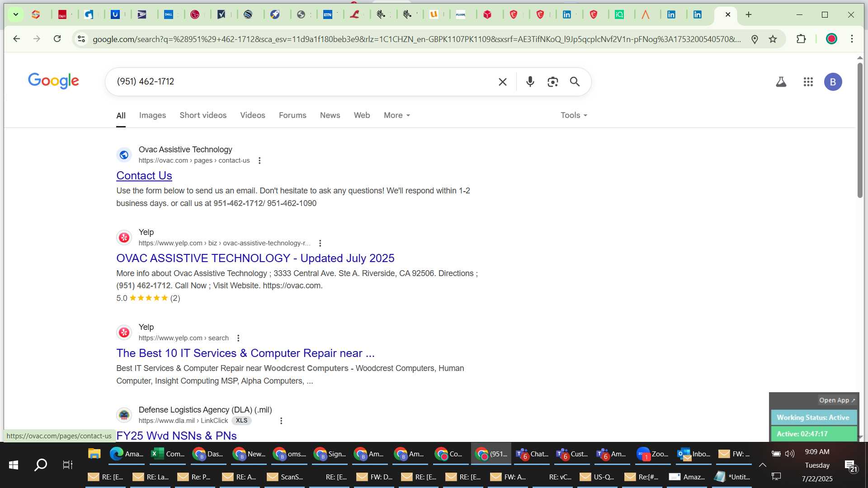The image size is (868, 488).
Task: Clear the Google search box text
Action: point(502,82)
